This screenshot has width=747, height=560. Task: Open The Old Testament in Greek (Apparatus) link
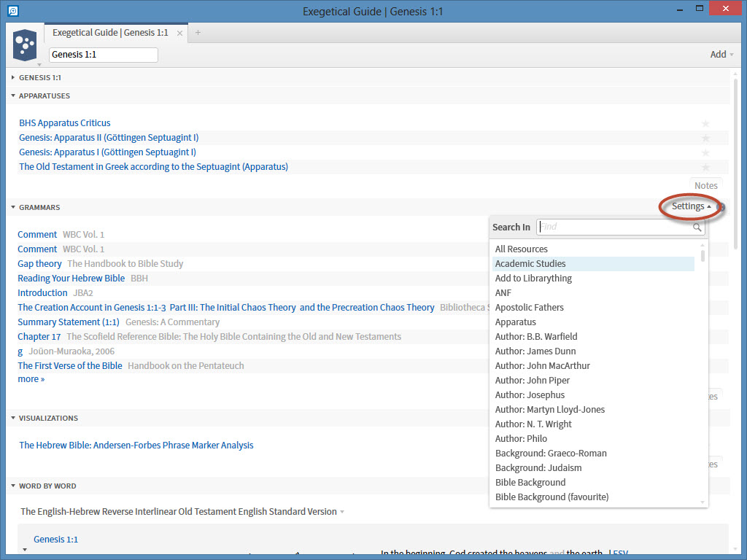(153, 167)
